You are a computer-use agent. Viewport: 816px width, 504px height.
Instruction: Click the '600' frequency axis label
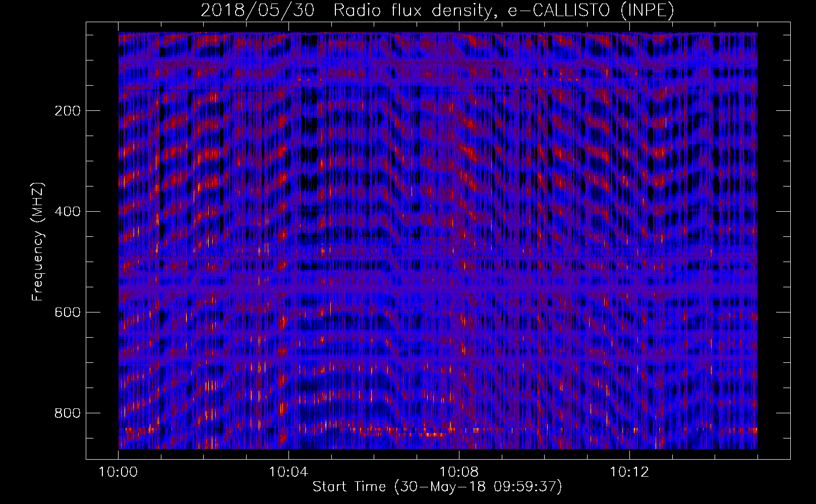(x=68, y=312)
